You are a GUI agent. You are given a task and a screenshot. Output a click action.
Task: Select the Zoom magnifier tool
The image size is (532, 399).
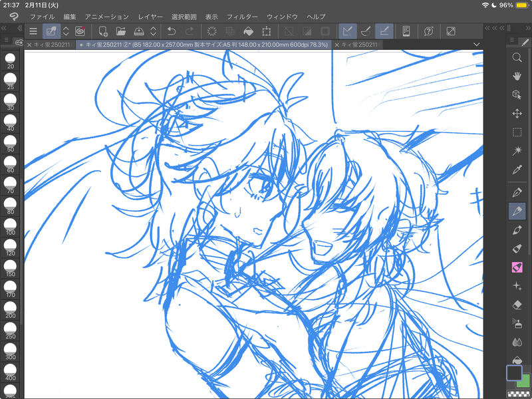click(x=517, y=57)
